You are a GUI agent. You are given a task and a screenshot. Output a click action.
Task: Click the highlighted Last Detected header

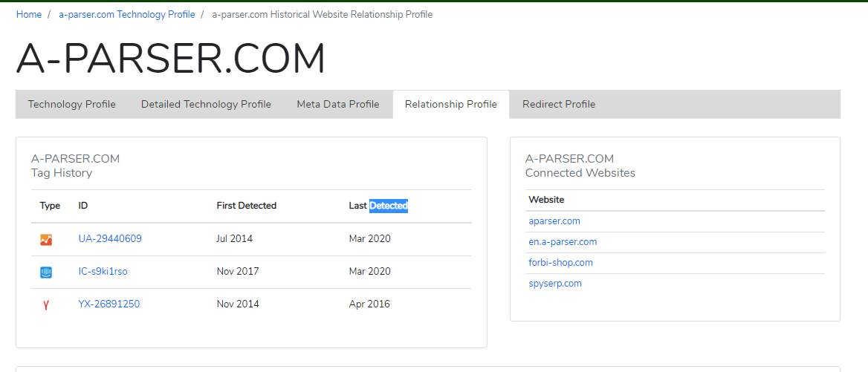coord(378,206)
